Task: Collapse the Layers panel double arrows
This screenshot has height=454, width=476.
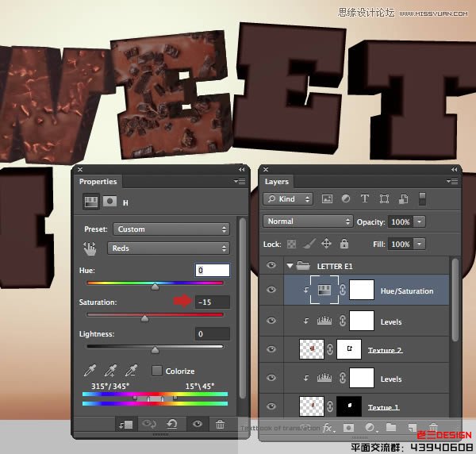Action: 454,169
